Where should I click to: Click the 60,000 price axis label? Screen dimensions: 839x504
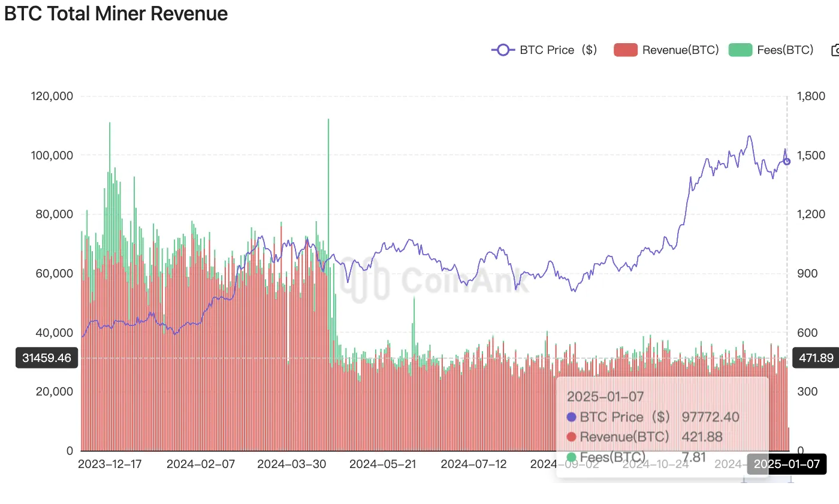(55, 273)
